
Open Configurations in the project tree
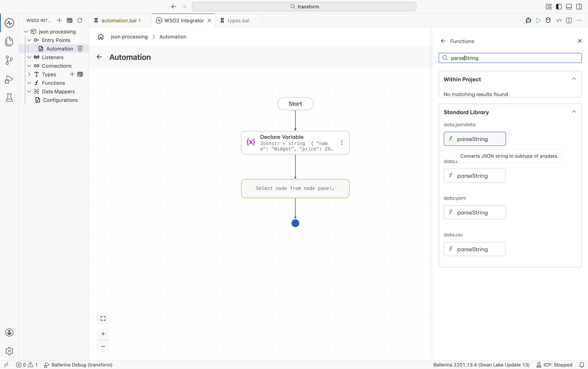(x=60, y=100)
